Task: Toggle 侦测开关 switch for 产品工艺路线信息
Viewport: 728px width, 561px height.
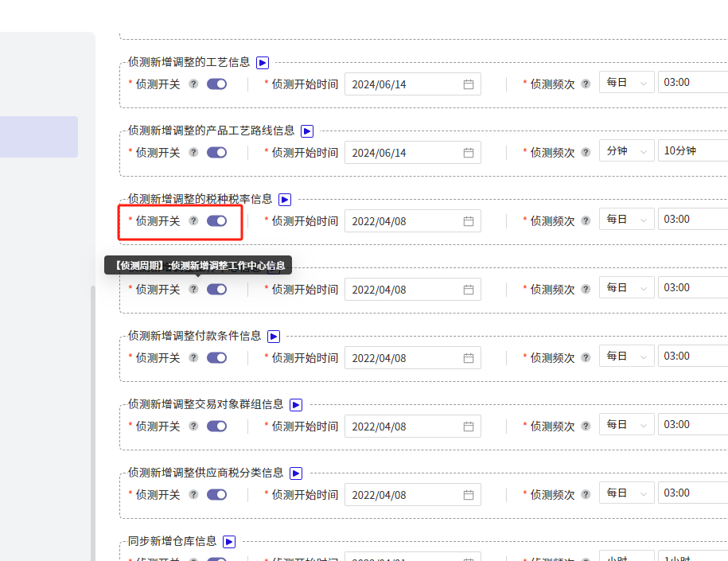Action: [217, 152]
